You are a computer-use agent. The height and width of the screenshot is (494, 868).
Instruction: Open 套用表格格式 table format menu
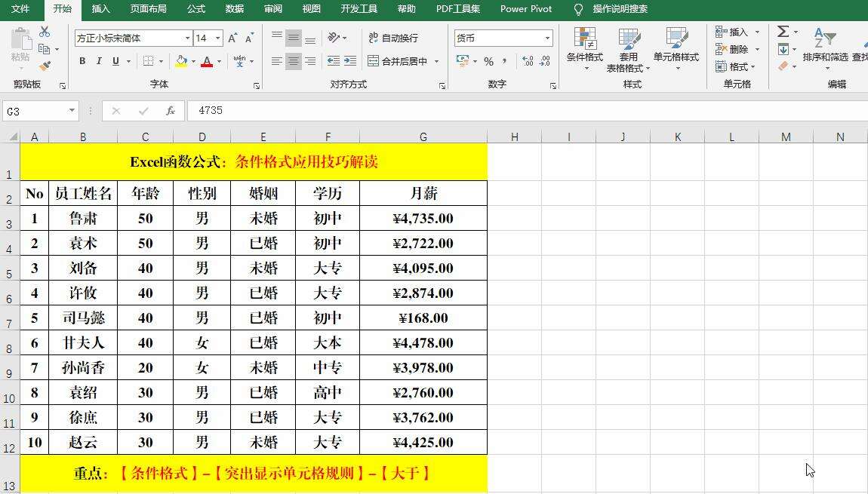tap(628, 51)
